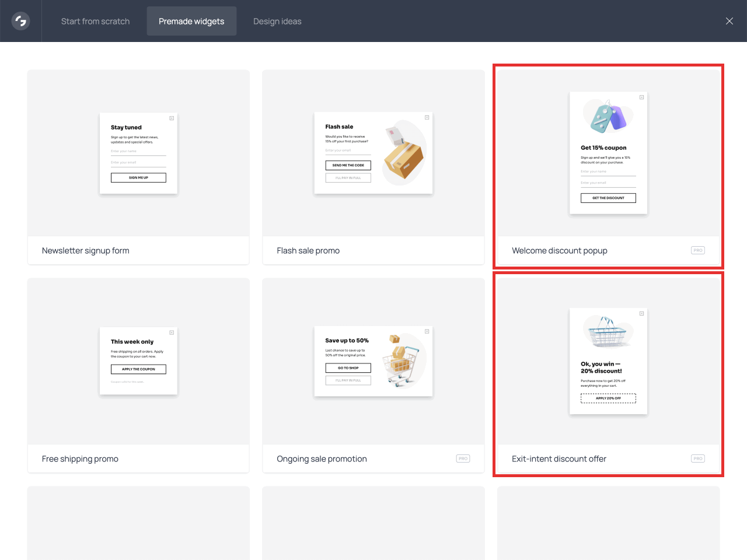Click PRO badge on Ongoing sale promotion
747x560 pixels.
(463, 459)
